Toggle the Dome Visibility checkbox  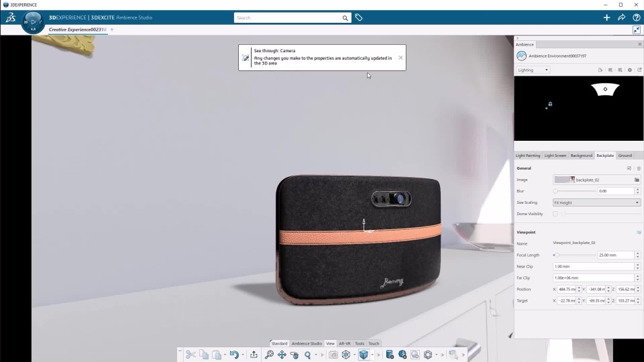pyautogui.click(x=555, y=214)
